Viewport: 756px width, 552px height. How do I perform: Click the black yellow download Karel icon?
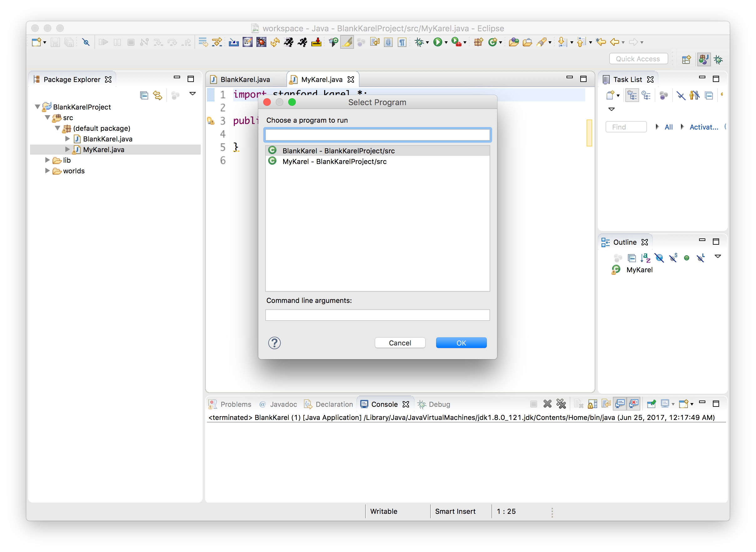point(316,42)
